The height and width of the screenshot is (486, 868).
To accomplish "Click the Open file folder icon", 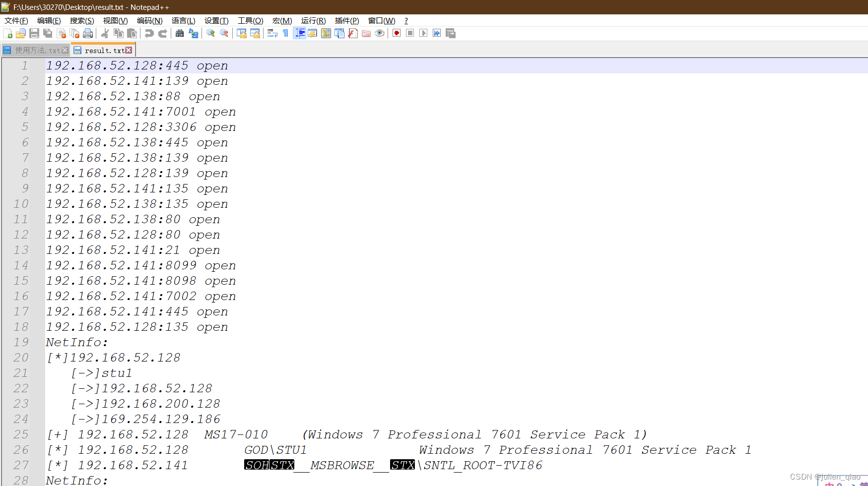I will pos(21,33).
